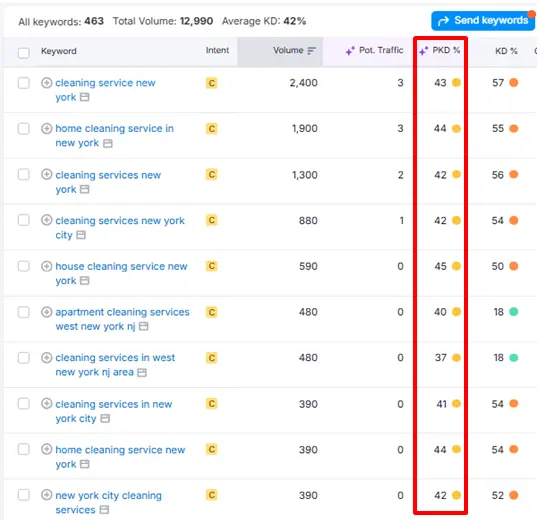Click plus icon for 'cleaning services new york'
The height and width of the screenshot is (520, 538).
click(x=46, y=174)
